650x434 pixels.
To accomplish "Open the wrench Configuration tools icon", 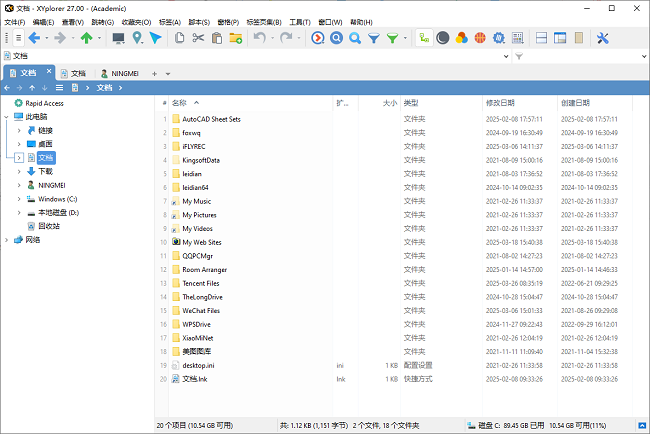I will pos(603,38).
